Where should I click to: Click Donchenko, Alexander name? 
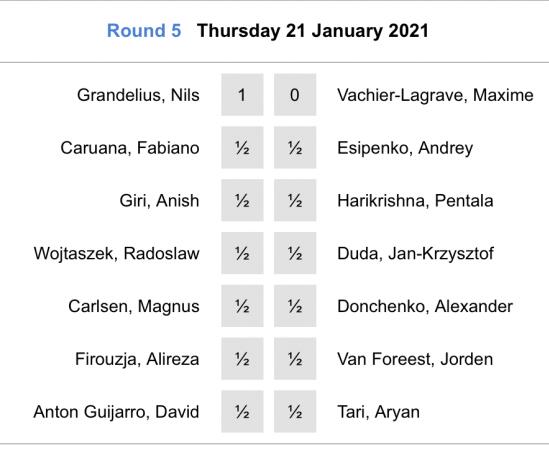(425, 306)
